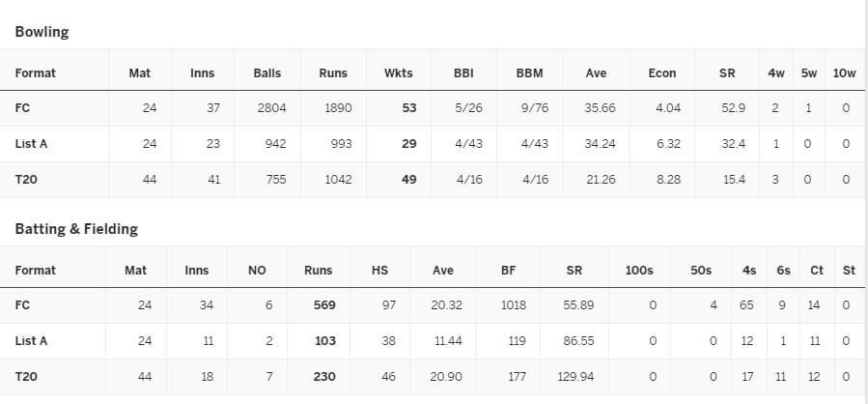Click the Batting & Fielding heading

[x=76, y=229]
